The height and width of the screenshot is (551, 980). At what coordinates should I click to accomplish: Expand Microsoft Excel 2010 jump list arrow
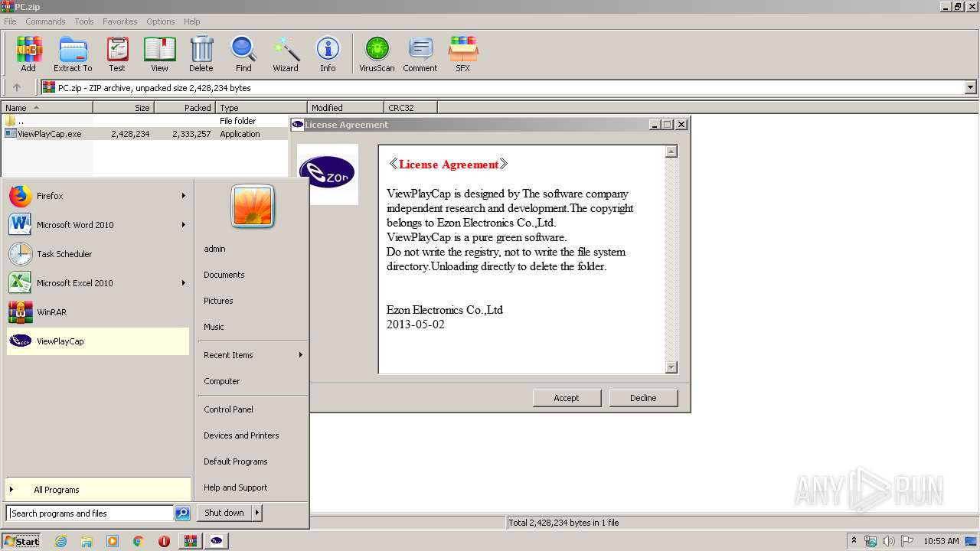pos(183,283)
